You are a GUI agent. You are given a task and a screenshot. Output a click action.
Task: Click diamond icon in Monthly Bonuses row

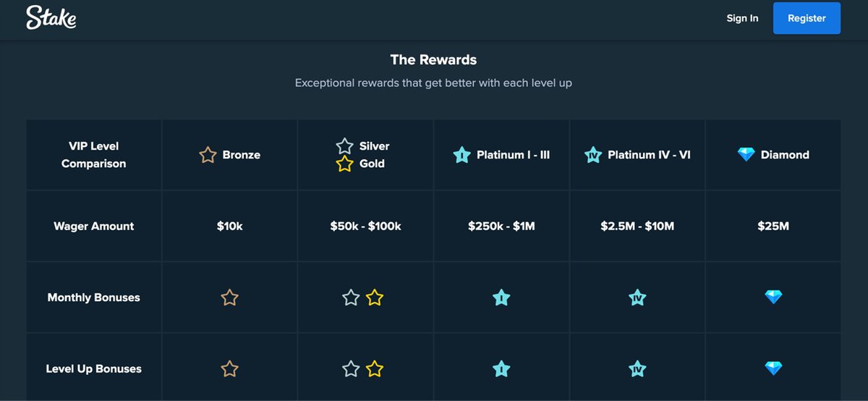pos(773,297)
